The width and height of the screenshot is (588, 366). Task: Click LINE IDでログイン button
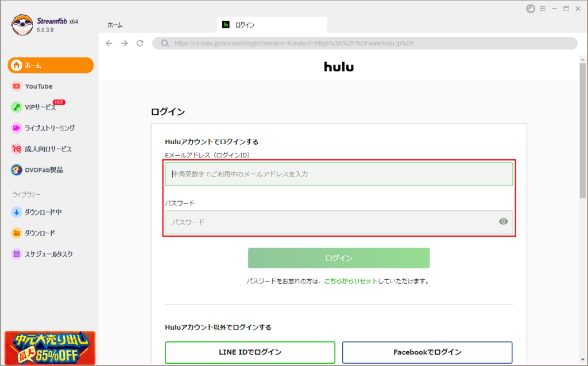tap(250, 352)
